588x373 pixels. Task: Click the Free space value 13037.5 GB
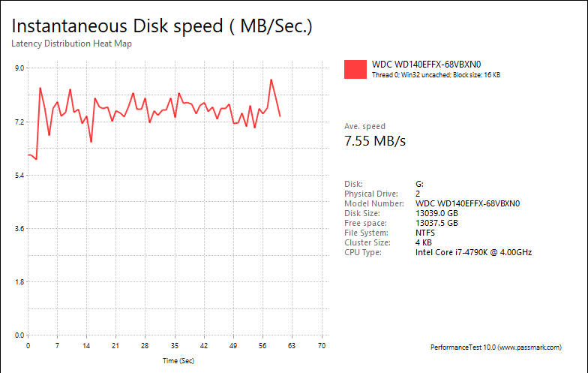[x=436, y=223]
